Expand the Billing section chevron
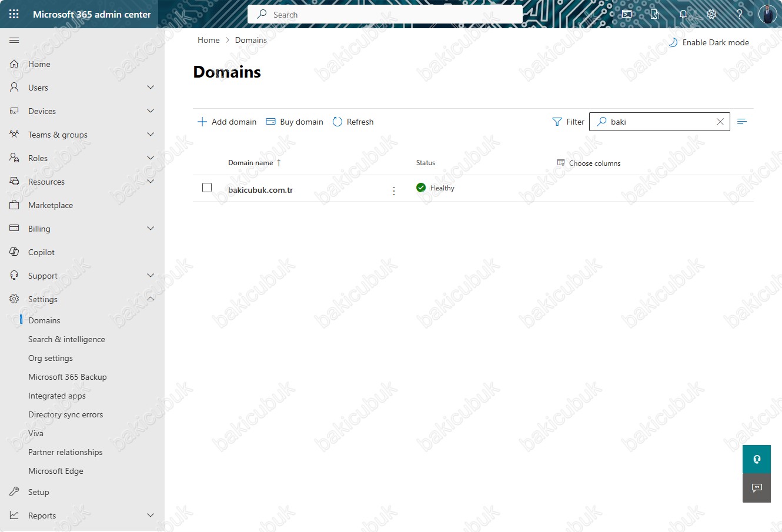The image size is (782, 532). (151, 228)
